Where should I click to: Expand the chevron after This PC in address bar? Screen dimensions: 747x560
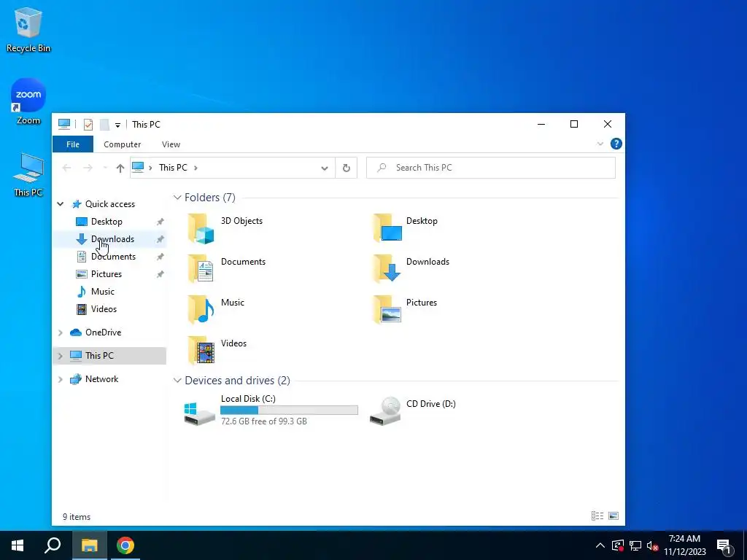click(x=196, y=168)
